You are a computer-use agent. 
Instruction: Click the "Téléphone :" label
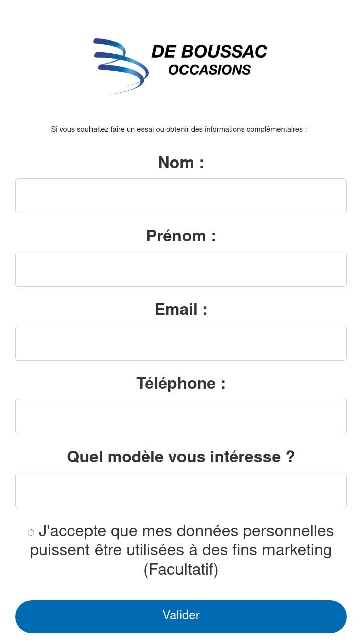click(x=181, y=383)
